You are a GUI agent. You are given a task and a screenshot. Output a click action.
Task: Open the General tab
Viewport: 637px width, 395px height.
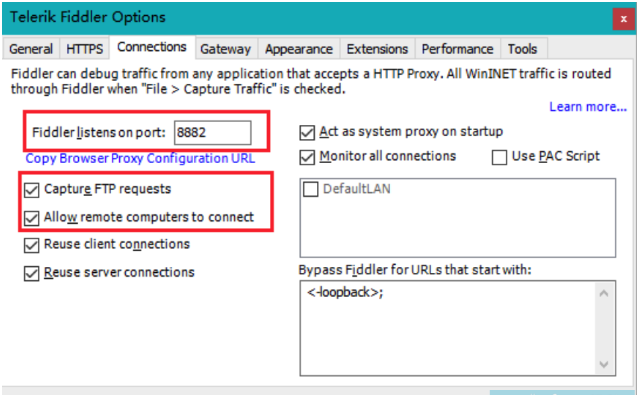coord(31,49)
